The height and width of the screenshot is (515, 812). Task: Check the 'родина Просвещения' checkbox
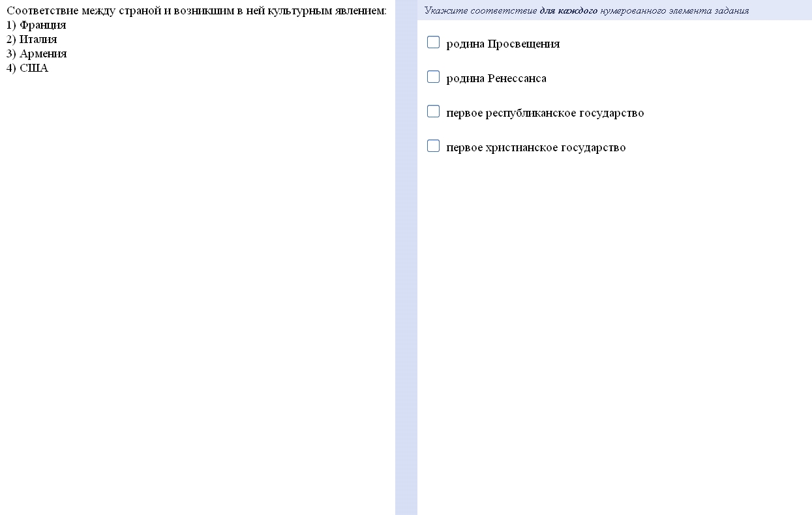coord(433,42)
